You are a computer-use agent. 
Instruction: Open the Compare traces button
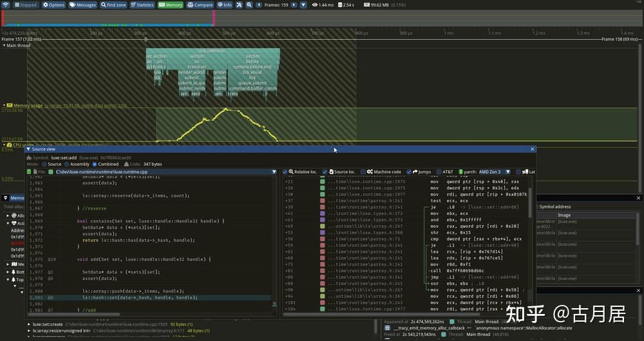click(200, 5)
